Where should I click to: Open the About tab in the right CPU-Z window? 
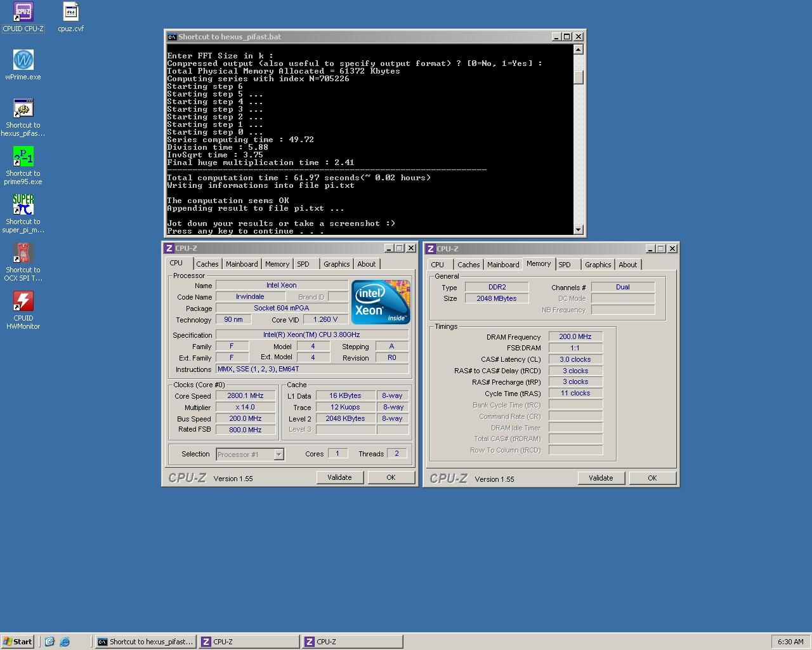[x=627, y=265]
